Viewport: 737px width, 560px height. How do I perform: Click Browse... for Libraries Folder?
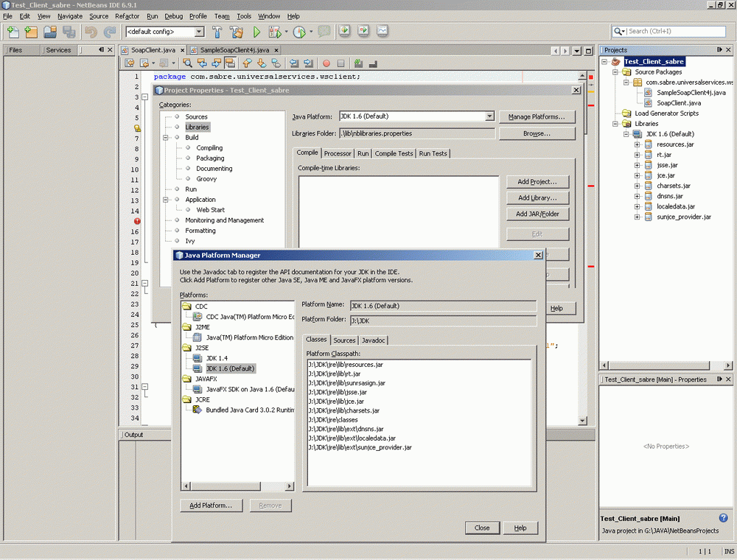[x=537, y=133]
